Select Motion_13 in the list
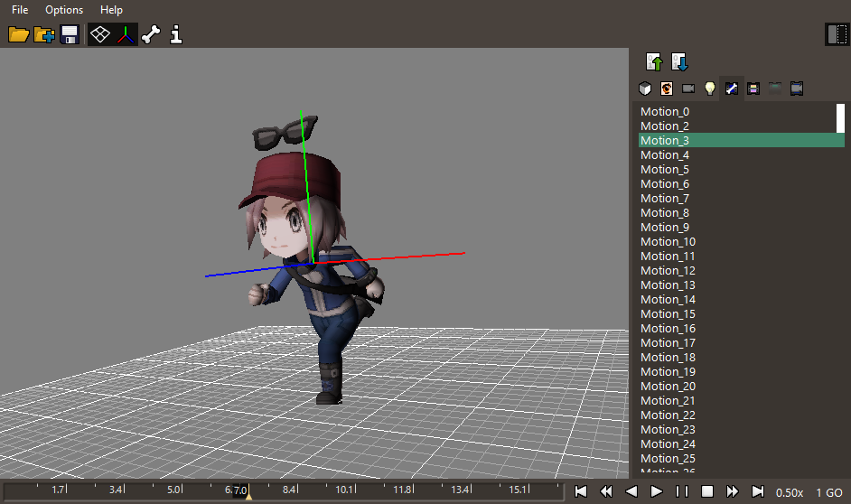The image size is (851, 504). 742,285
